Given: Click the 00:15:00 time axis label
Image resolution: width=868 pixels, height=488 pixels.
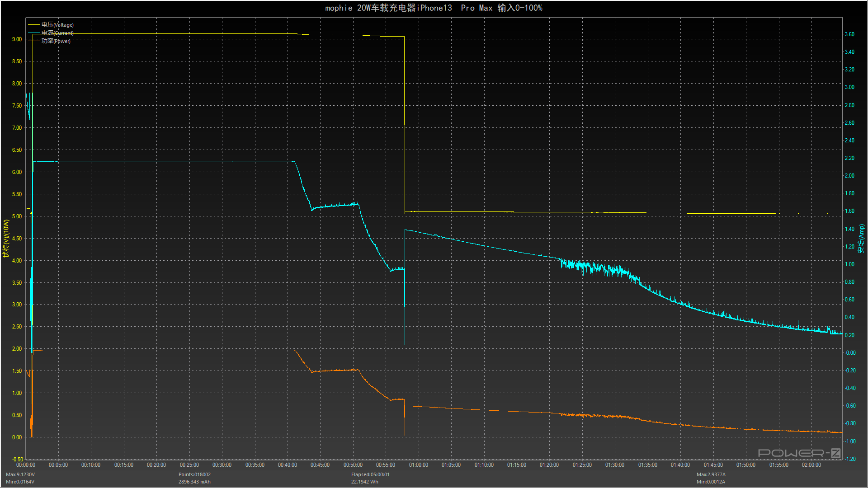Looking at the screenshot, I should (124, 465).
